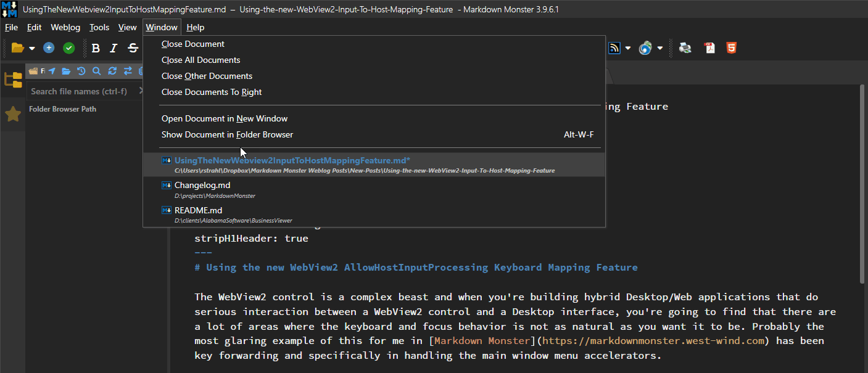Click the blue swirl browser preview icon
Screen dimensions: 868x373
(645, 48)
